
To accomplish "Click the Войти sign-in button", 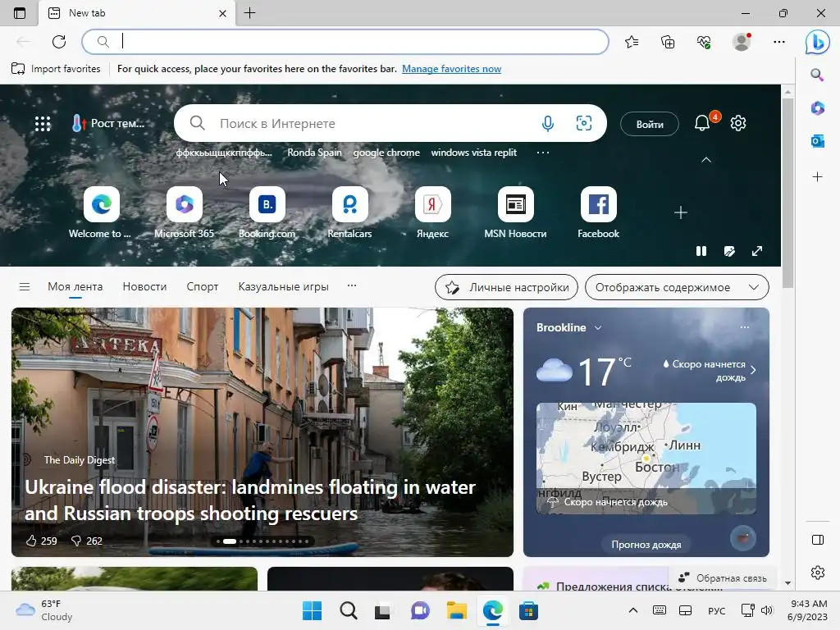I will [x=650, y=125].
